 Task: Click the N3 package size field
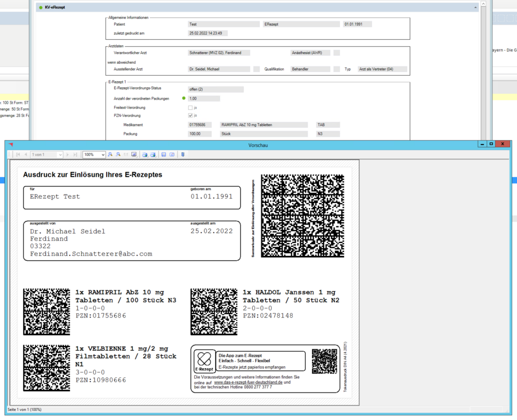click(328, 134)
